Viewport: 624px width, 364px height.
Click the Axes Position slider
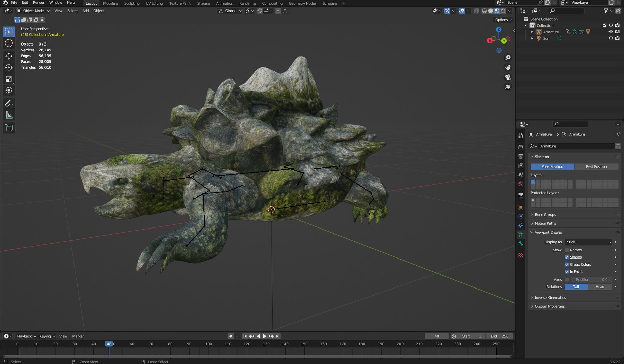tap(591, 280)
